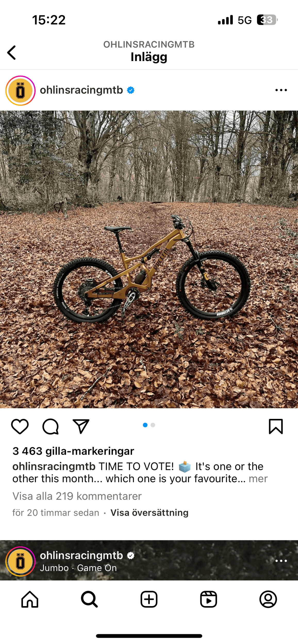
Task: Tap the second carousel dot indicator
Action: click(x=153, y=425)
